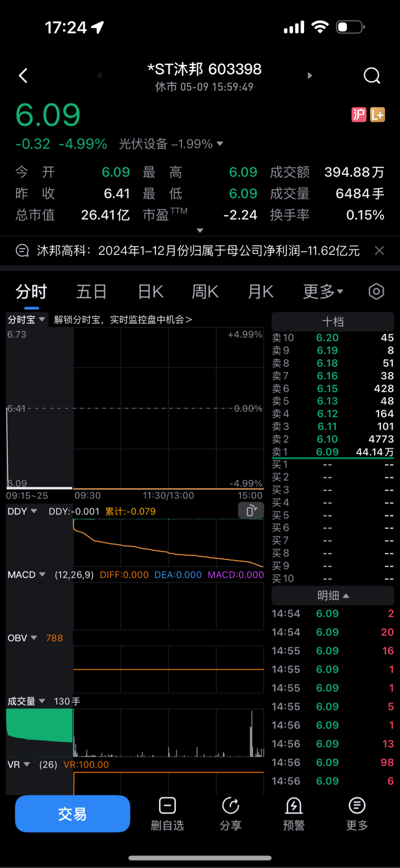The width and height of the screenshot is (400, 868).
Task: Tap the 累计:-0.079 DDY value
Action: [x=130, y=511]
